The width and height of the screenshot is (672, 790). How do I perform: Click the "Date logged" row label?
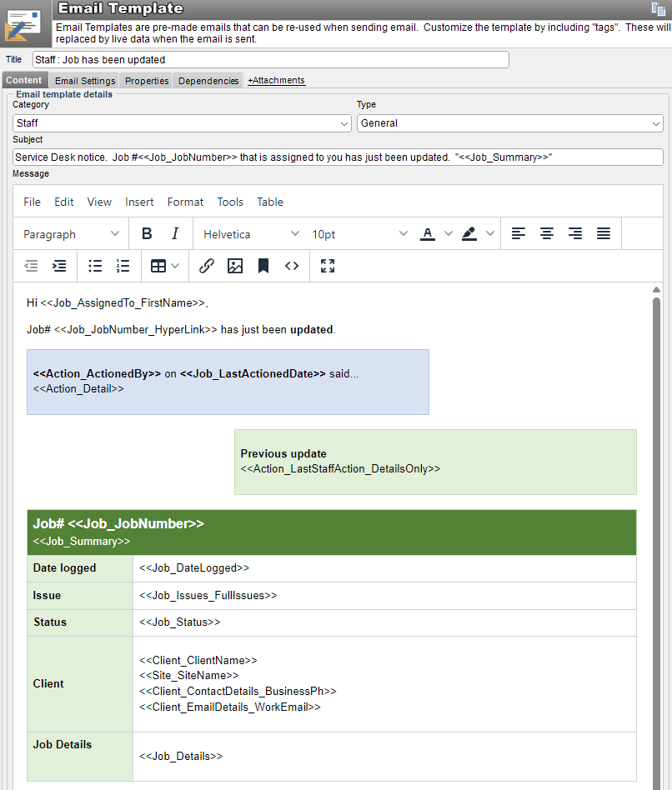click(x=64, y=568)
